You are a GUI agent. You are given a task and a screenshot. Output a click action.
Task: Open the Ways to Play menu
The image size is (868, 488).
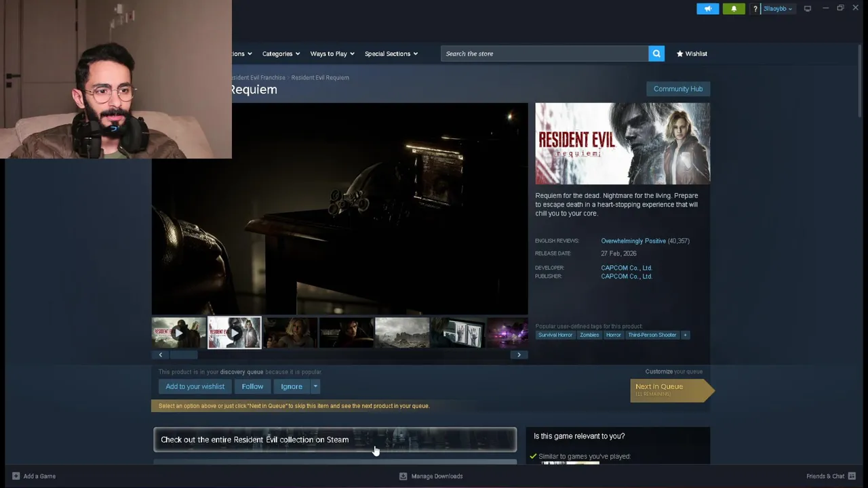pos(332,54)
